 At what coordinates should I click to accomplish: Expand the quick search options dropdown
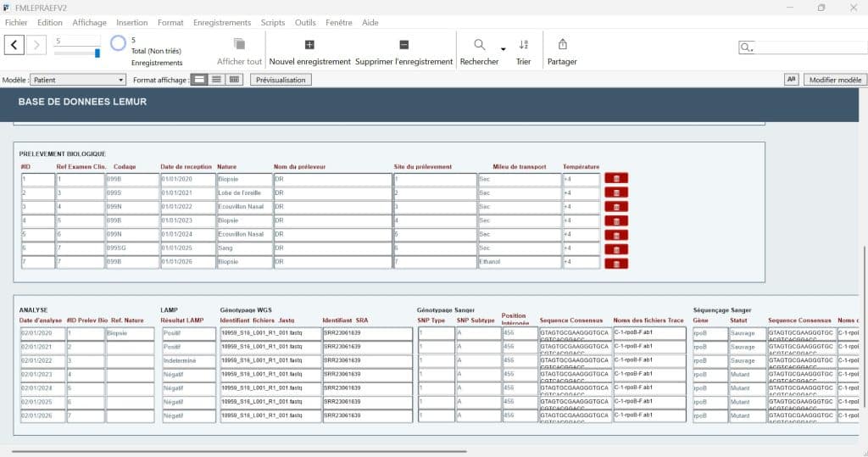pos(747,48)
